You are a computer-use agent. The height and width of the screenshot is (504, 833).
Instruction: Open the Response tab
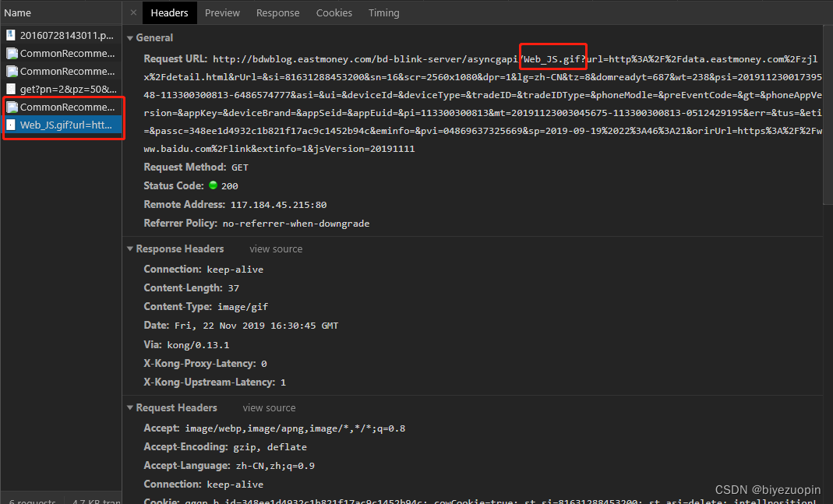tap(278, 12)
